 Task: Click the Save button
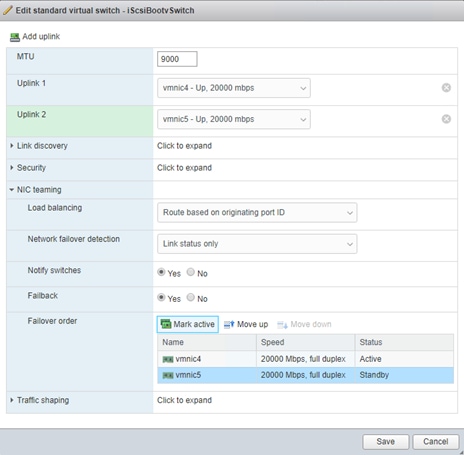386,442
